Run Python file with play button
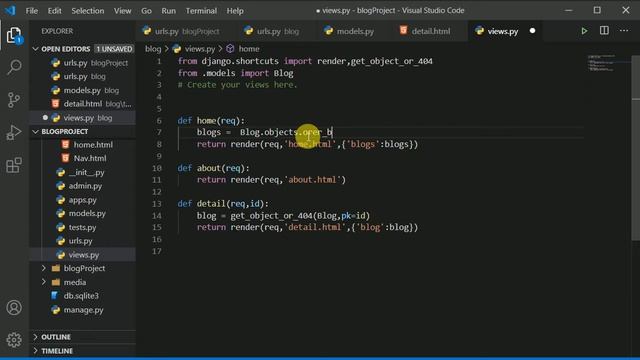Viewport: 640px width, 360px height. tap(584, 31)
